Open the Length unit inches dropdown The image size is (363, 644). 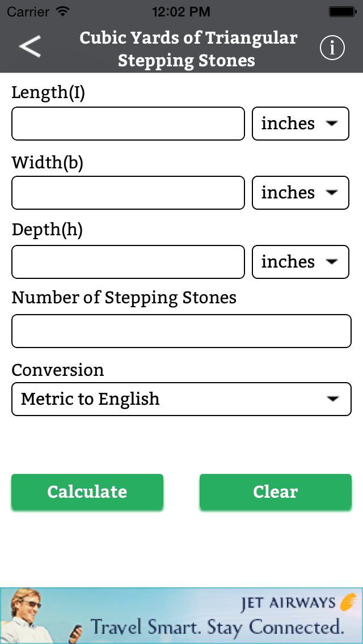pos(301,124)
